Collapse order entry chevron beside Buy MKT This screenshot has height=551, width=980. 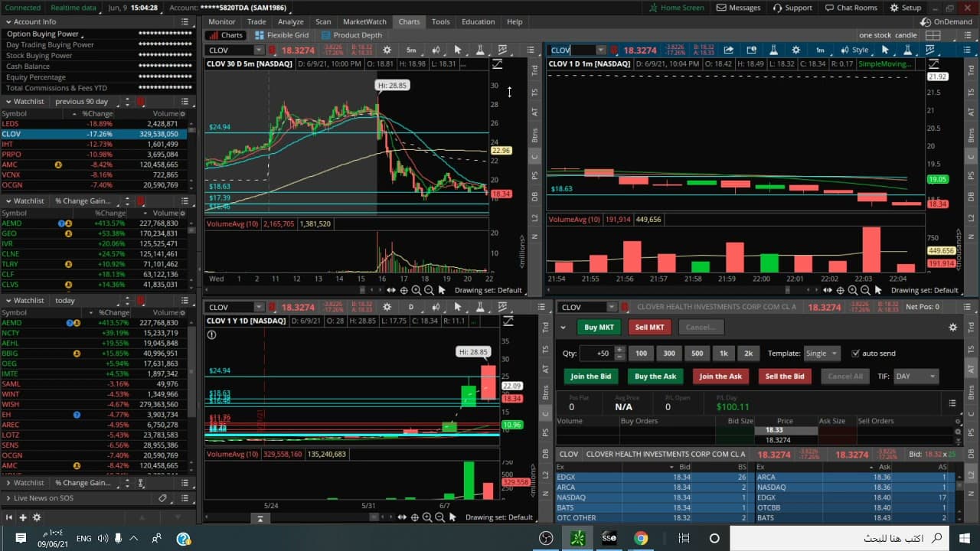coord(563,327)
